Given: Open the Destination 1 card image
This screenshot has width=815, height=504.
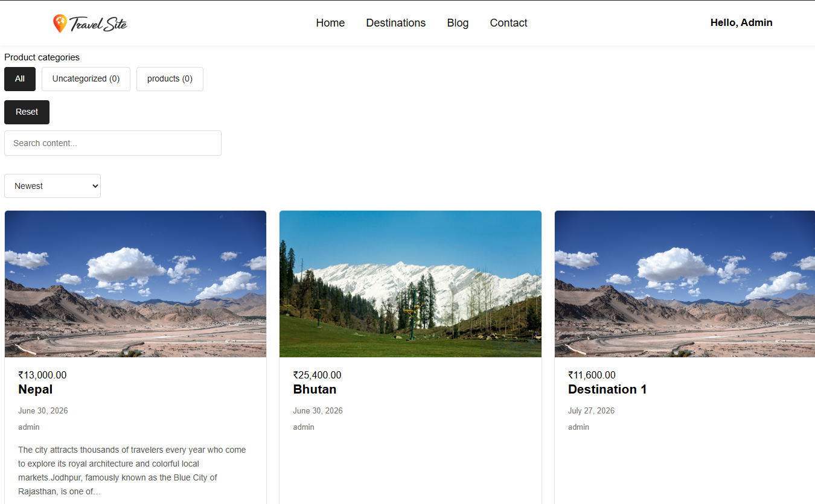Looking at the screenshot, I should tap(685, 284).
